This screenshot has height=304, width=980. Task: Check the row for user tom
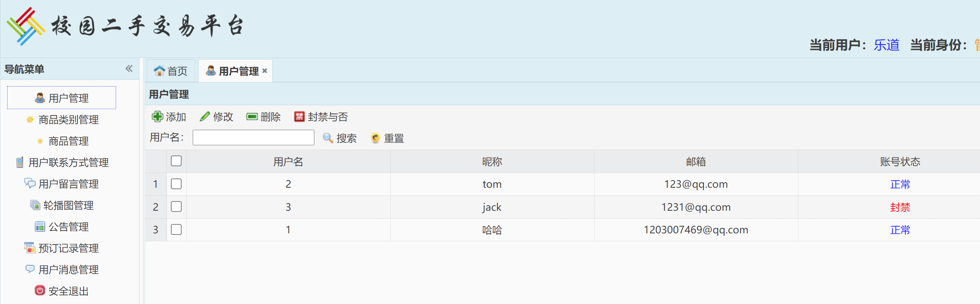(x=176, y=184)
